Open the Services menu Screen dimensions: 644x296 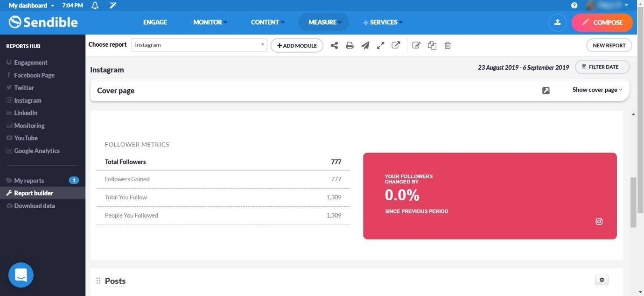click(383, 22)
